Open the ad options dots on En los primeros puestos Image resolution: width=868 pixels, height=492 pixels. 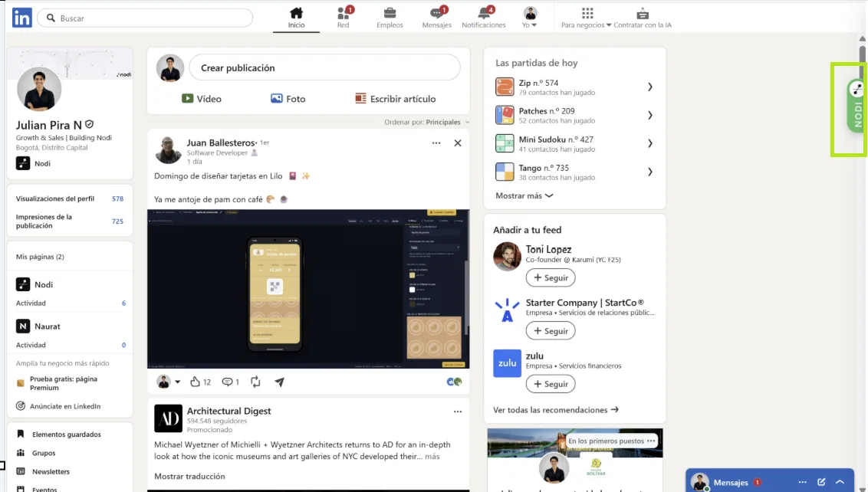coord(651,441)
